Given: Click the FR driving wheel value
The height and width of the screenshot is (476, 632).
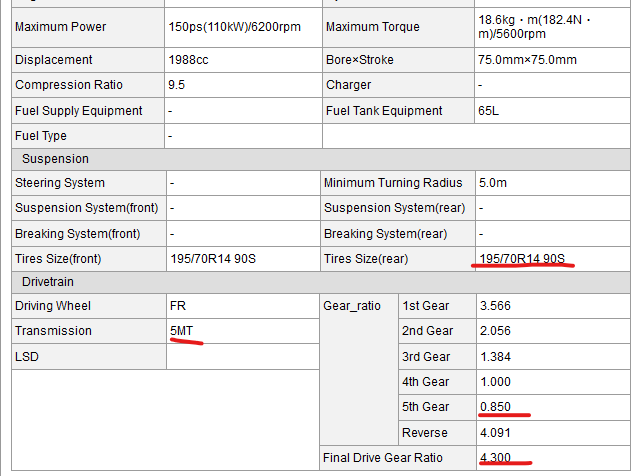Looking at the screenshot, I should (179, 305).
